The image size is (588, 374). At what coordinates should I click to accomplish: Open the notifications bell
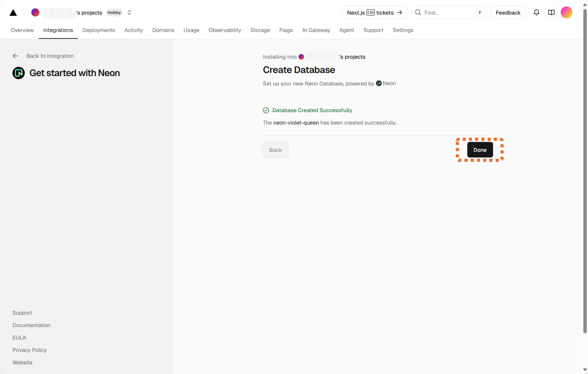pos(536,13)
